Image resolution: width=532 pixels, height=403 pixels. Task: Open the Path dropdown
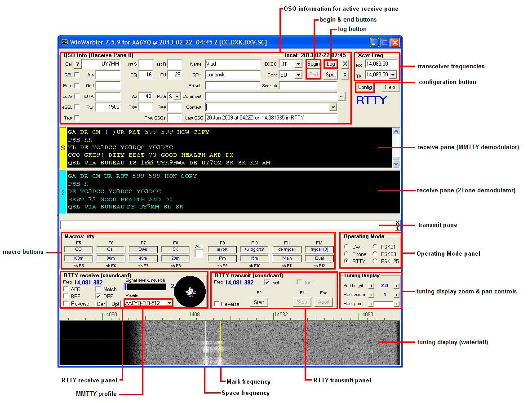pyautogui.click(x=177, y=97)
